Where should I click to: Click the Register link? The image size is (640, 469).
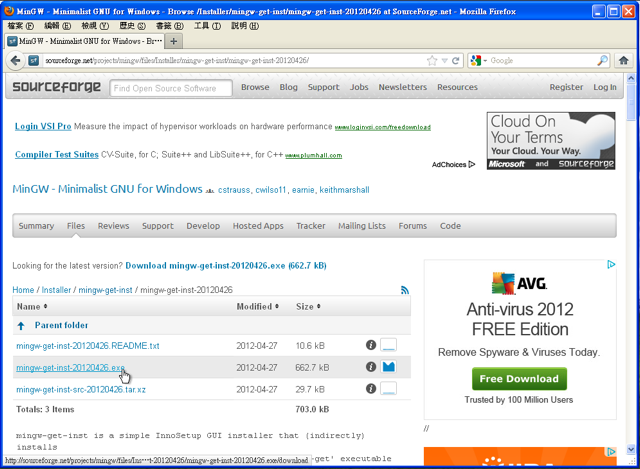(566, 87)
